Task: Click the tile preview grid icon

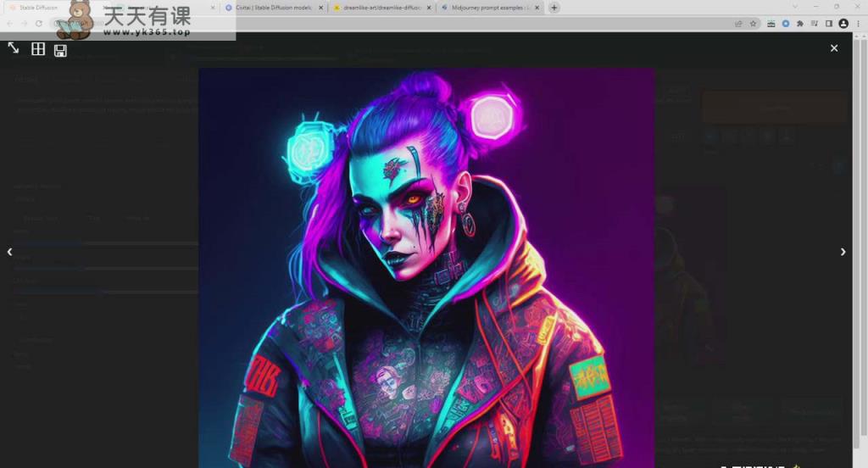Action: pos(38,49)
